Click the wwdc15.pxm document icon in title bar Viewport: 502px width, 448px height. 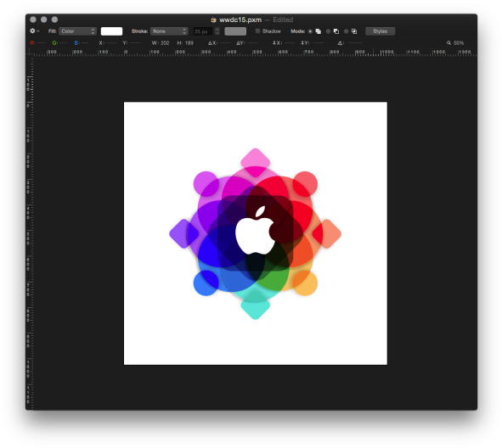[x=213, y=20]
